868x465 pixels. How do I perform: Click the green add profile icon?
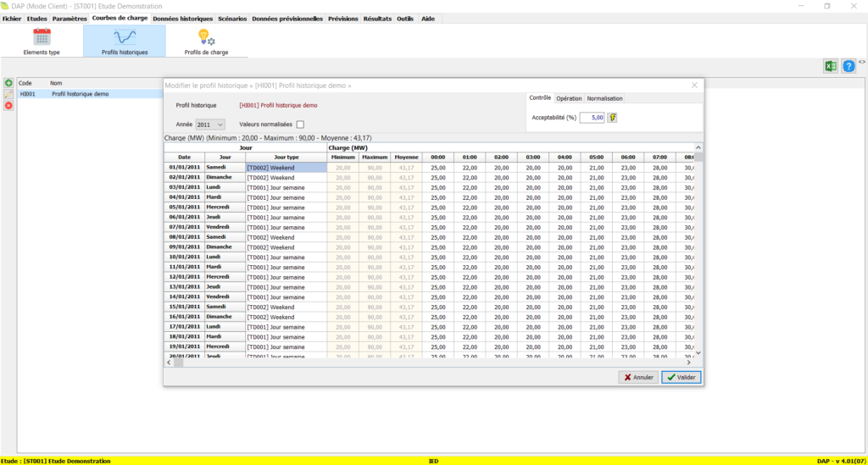click(x=8, y=83)
